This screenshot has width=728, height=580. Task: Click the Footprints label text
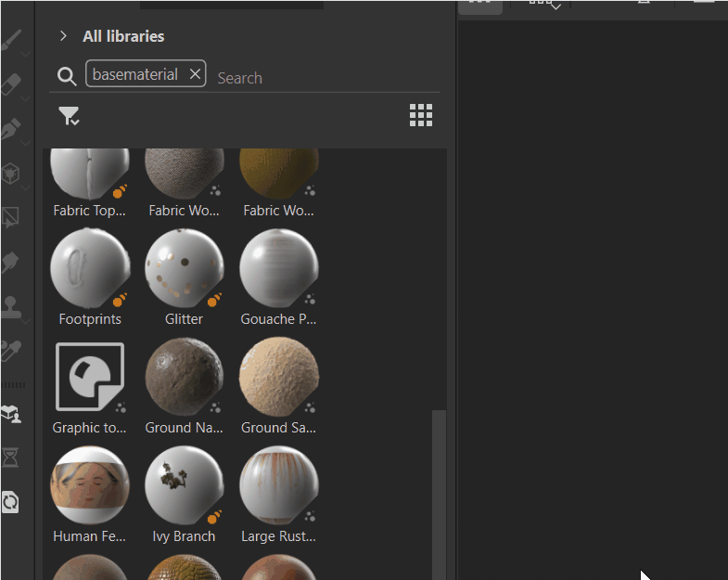click(x=90, y=319)
